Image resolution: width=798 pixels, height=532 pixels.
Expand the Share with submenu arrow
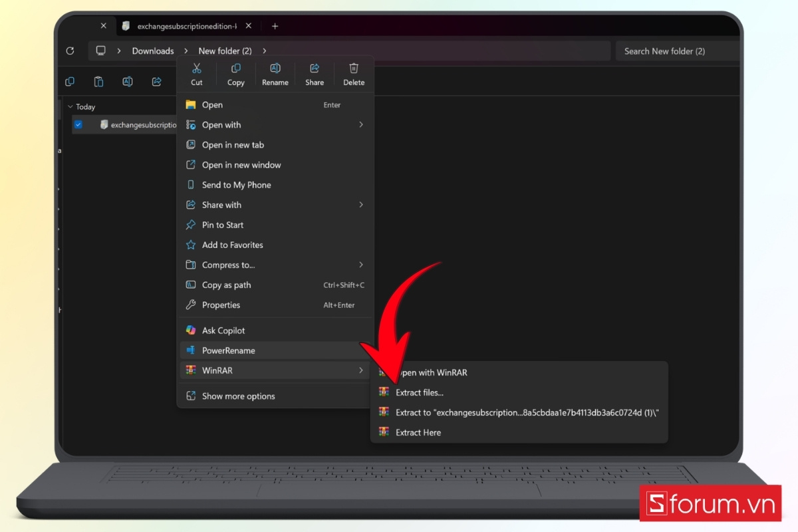tap(361, 205)
